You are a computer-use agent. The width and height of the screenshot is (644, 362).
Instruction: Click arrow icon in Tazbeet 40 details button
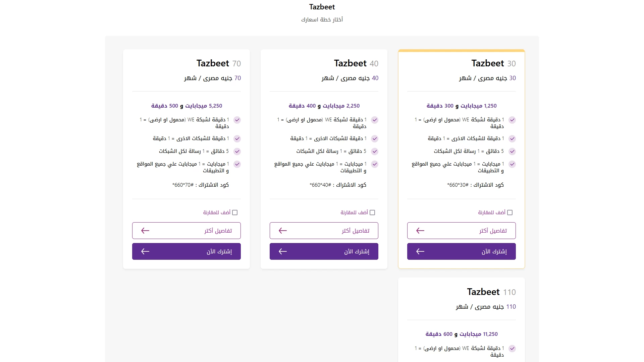coord(283,231)
